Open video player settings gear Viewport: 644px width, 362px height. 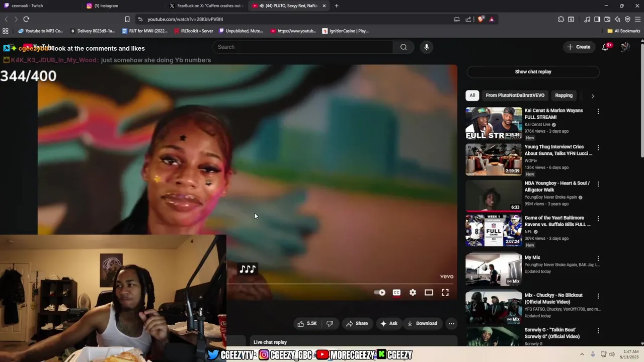(x=413, y=293)
